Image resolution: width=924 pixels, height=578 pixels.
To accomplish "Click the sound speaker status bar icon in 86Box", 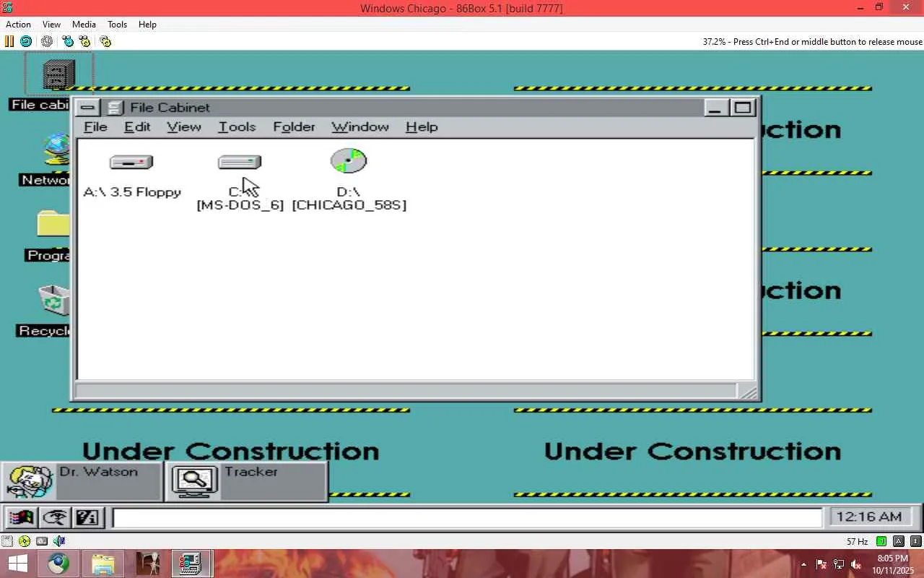I will click(59, 541).
